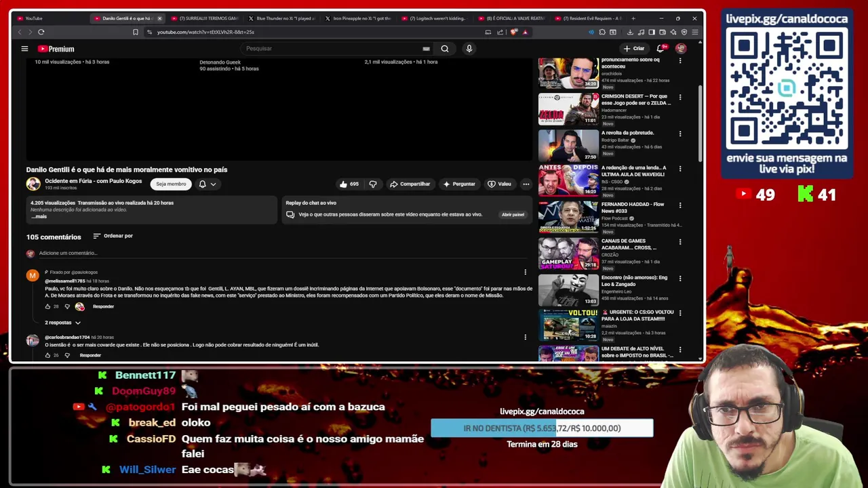
Task: Click the Brave Shields icon
Action: point(513,32)
